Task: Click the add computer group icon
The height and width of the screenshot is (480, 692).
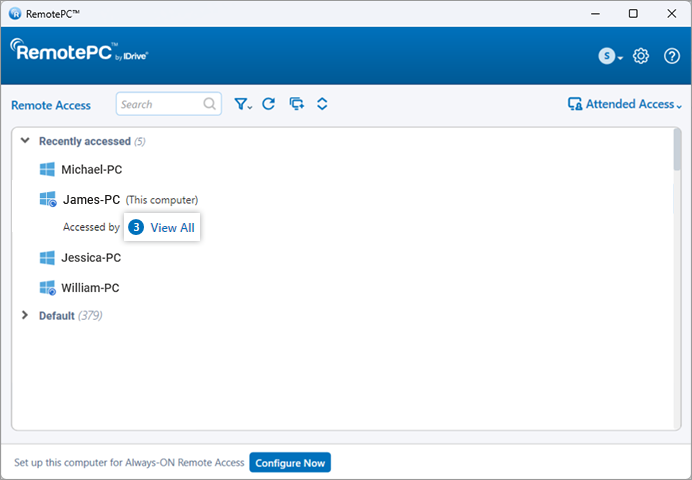Action: 296,104
